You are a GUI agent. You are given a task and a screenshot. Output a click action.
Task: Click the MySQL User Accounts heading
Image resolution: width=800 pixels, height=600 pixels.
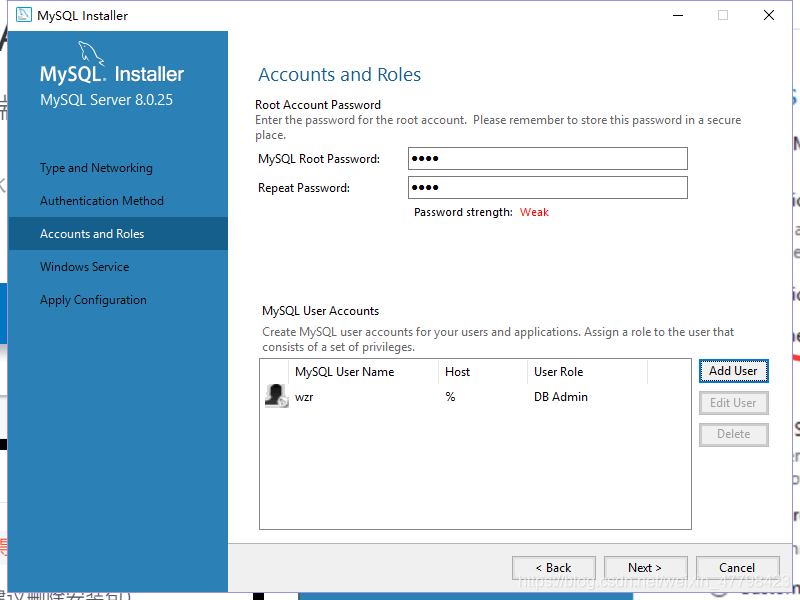tap(320, 311)
